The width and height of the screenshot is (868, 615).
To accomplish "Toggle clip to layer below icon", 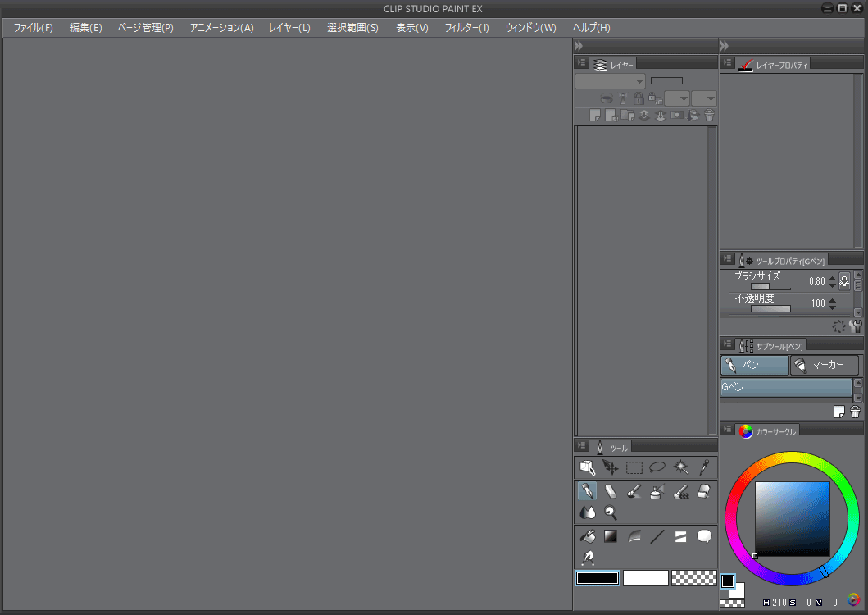I will coord(607,98).
